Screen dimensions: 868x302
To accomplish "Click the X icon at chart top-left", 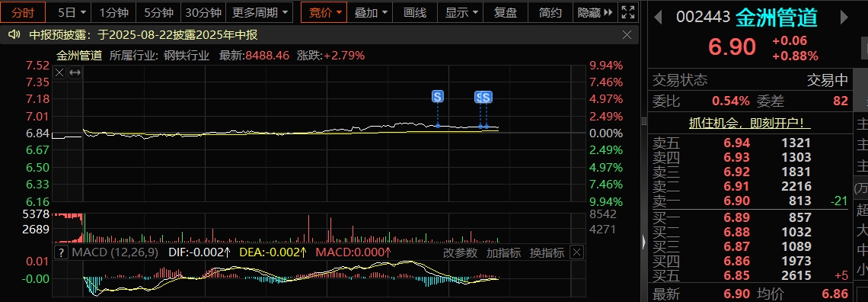I will (60, 72).
